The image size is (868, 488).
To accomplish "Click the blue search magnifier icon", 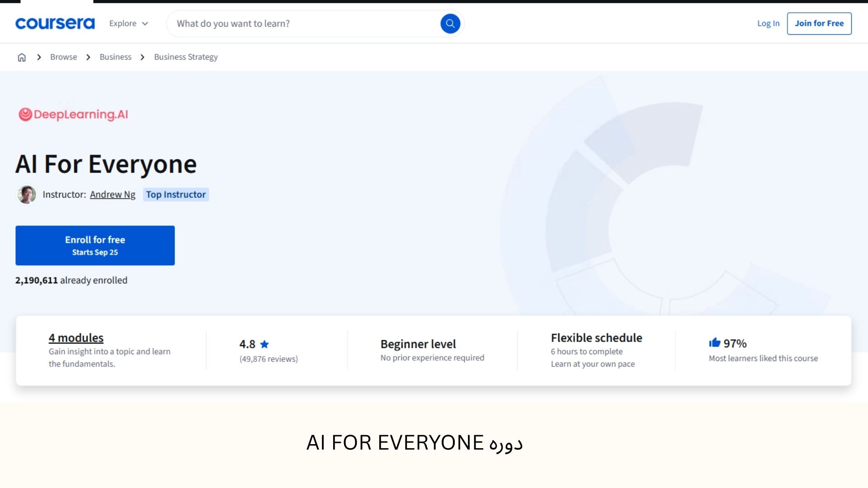I will 450,23.
